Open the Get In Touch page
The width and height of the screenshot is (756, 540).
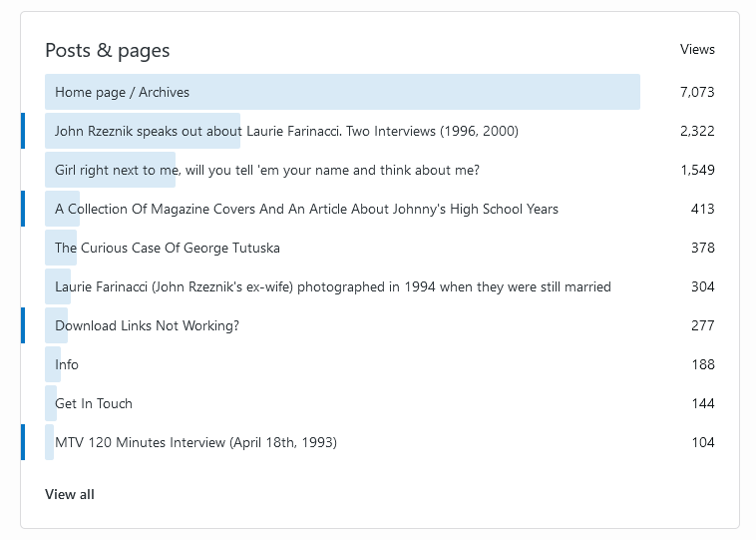pos(94,403)
